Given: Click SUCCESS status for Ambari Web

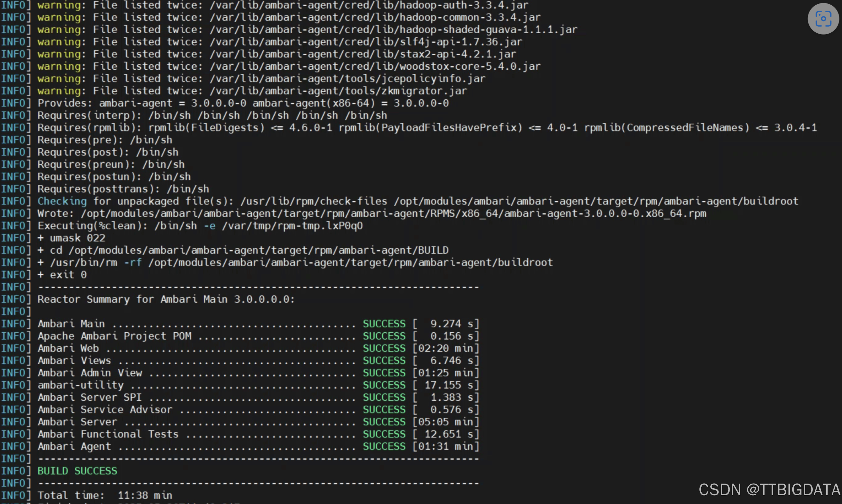Looking at the screenshot, I should pos(384,348).
